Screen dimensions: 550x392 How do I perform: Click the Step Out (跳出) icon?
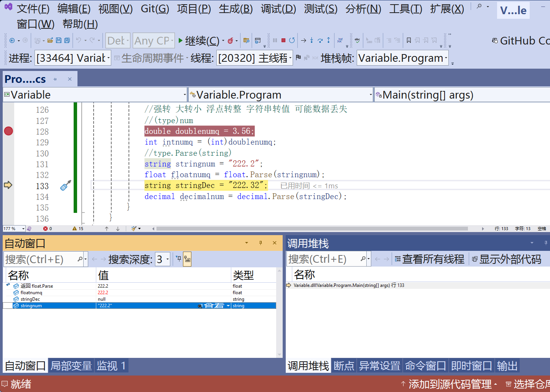[329, 40]
